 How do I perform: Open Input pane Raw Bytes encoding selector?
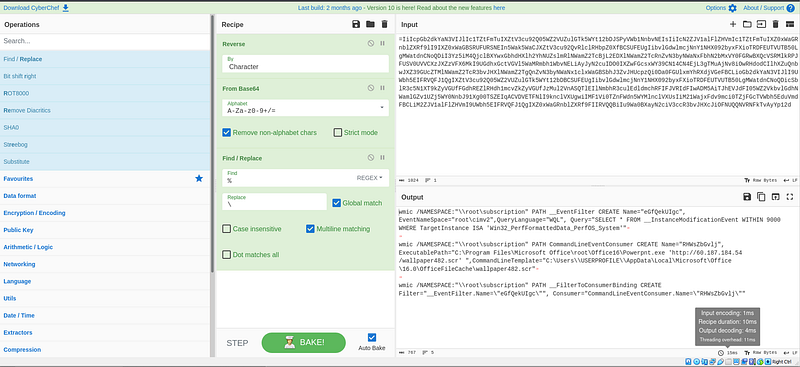click(760, 180)
